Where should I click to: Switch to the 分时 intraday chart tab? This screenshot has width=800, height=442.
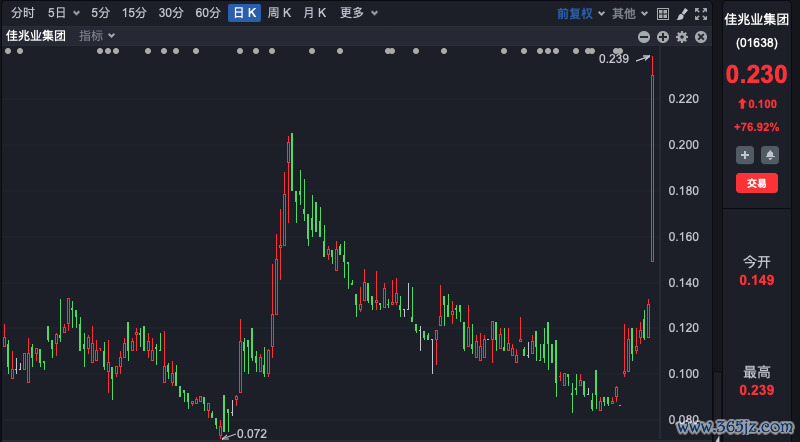pyautogui.click(x=23, y=13)
